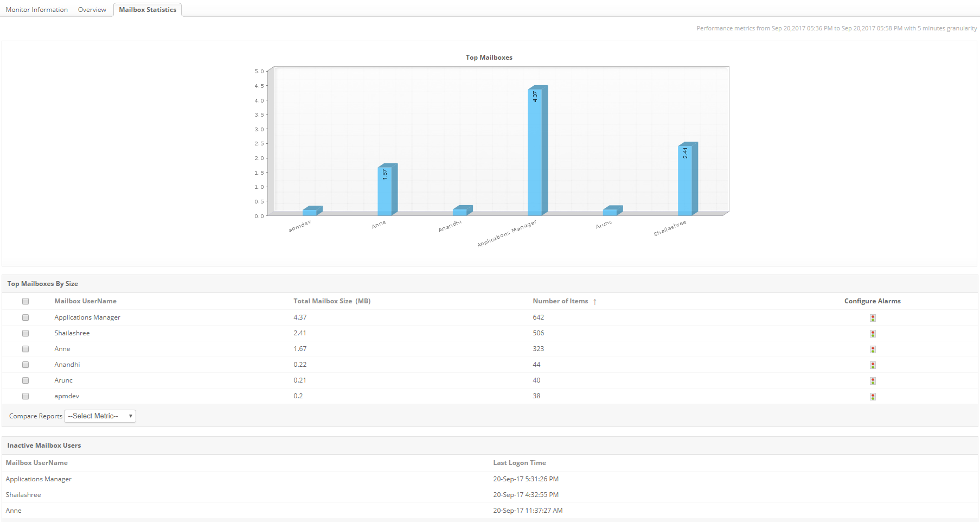980x522 pixels.
Task: Open configure alarm icon for apmdev
Action: pyautogui.click(x=873, y=397)
